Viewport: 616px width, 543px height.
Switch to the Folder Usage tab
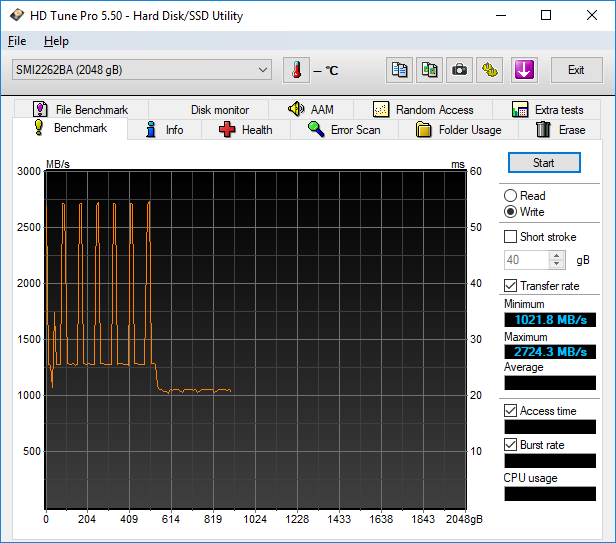pyautogui.click(x=458, y=130)
